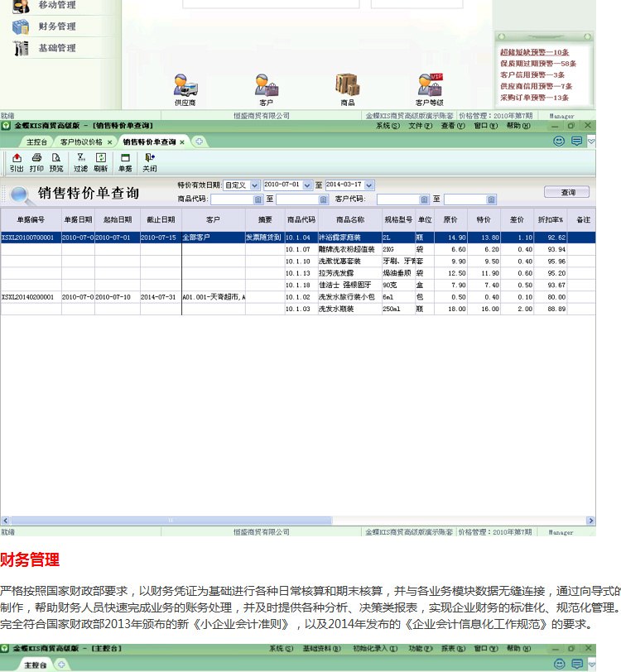
Task: Open the end date 2014-03-17 dropdown
Action: [x=369, y=185]
